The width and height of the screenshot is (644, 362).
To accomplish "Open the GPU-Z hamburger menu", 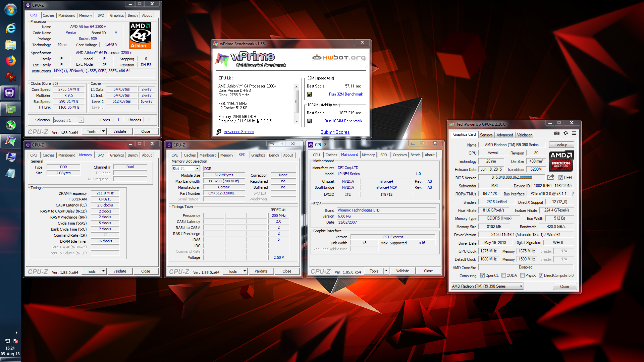I will 574,133.
